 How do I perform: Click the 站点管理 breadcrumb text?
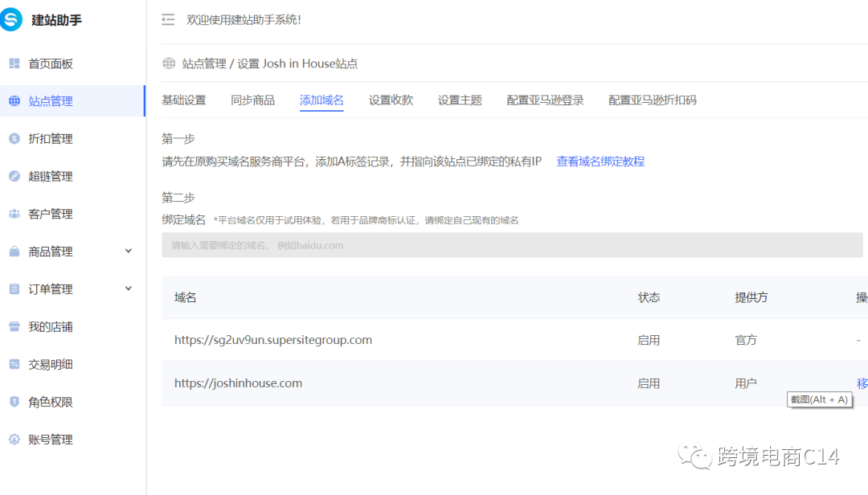pyautogui.click(x=204, y=63)
